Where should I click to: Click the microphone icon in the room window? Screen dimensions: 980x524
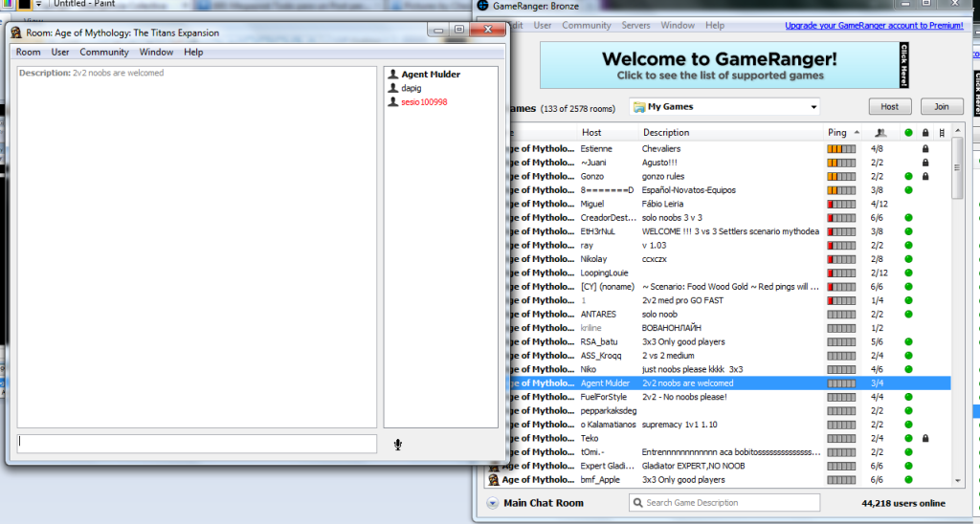tap(398, 445)
